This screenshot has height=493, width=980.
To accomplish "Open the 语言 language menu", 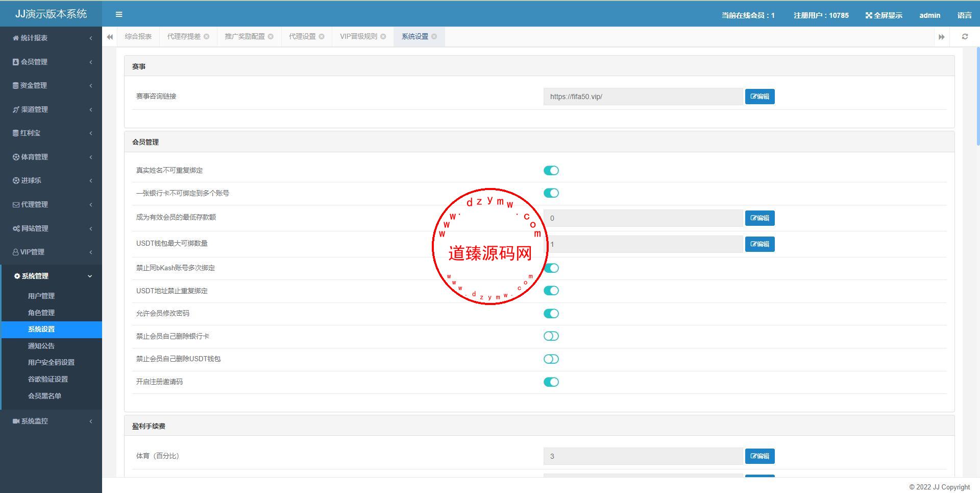I will pyautogui.click(x=964, y=15).
